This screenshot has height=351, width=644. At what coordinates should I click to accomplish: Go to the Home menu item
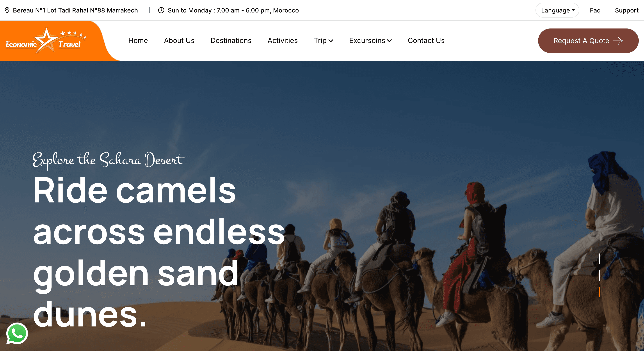click(138, 41)
